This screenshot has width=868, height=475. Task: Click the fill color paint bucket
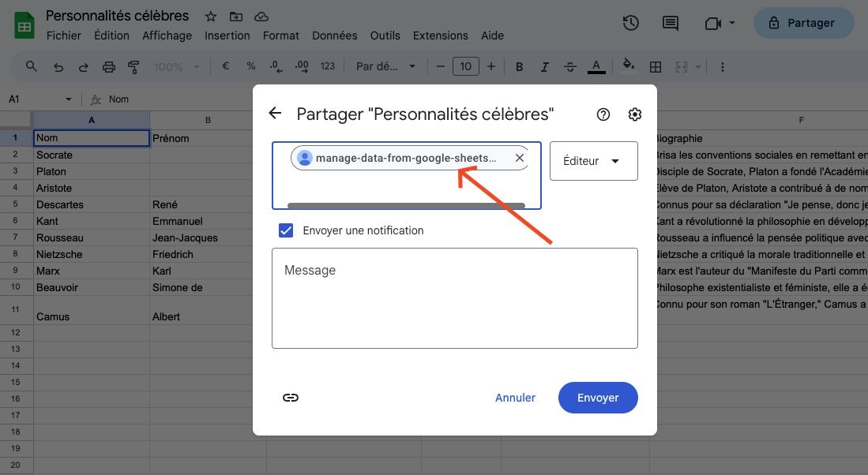tap(629, 66)
